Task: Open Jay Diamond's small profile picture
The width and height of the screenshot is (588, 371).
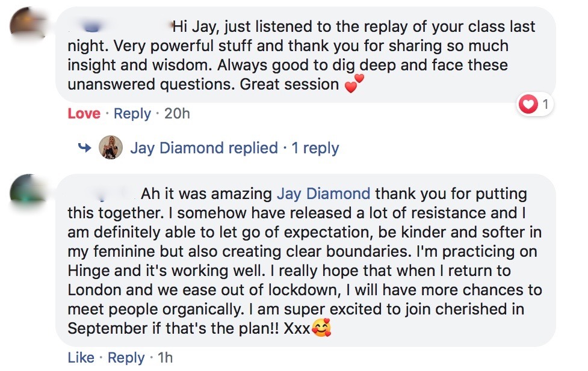Action: click(x=111, y=147)
